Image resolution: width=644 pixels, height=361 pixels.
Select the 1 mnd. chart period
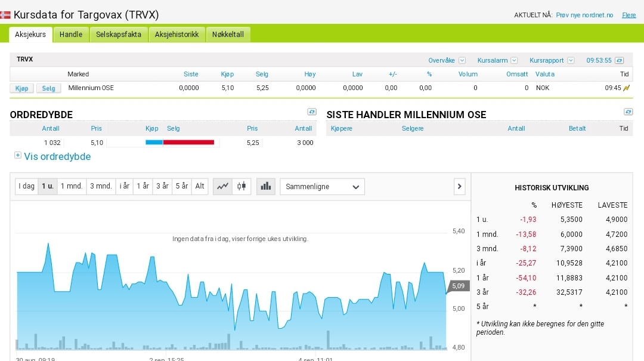tap(72, 186)
